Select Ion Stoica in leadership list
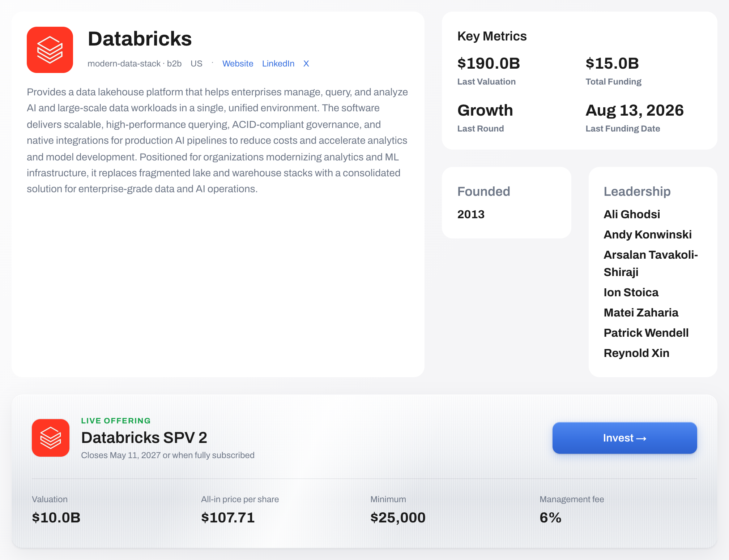The width and height of the screenshot is (729, 560). [631, 292]
